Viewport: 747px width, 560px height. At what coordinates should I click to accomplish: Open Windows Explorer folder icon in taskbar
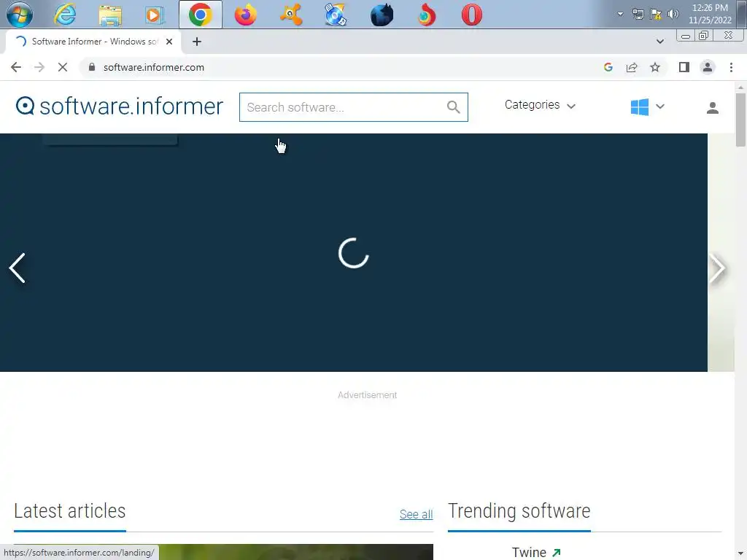click(x=110, y=15)
